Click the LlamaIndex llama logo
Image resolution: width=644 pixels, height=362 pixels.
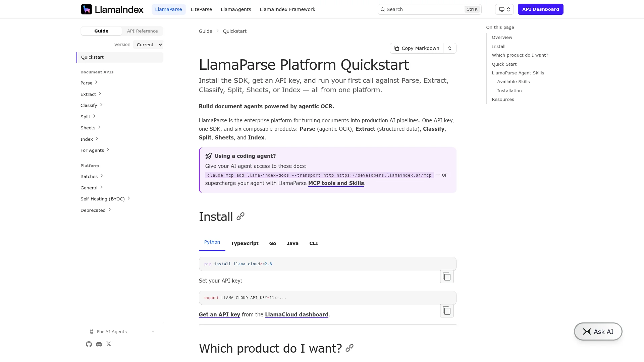(x=112, y=9)
